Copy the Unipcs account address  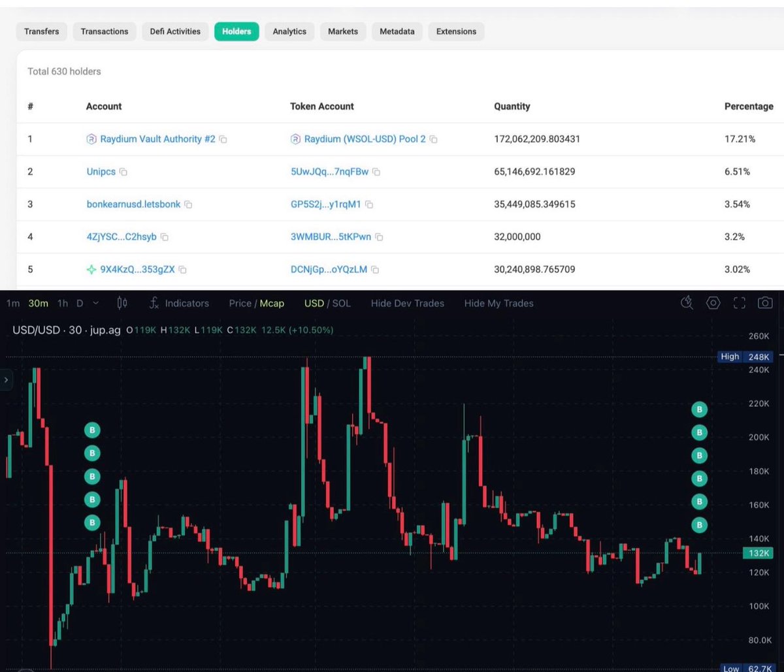coord(123,172)
